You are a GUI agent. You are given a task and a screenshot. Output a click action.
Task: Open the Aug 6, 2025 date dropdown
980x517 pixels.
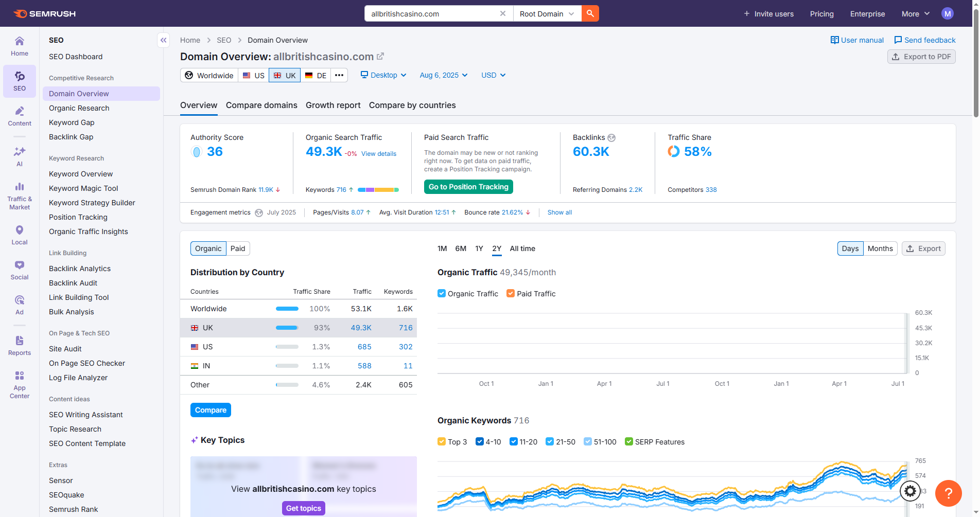443,75
